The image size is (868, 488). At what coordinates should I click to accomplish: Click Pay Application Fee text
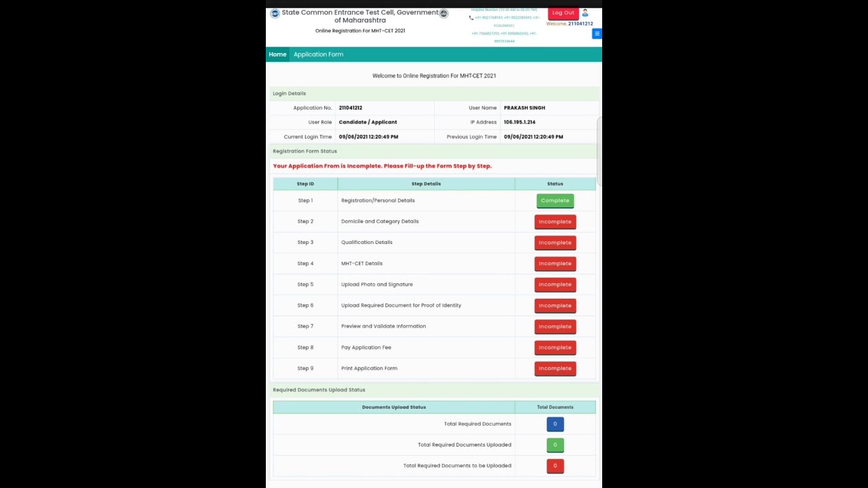pyautogui.click(x=366, y=348)
